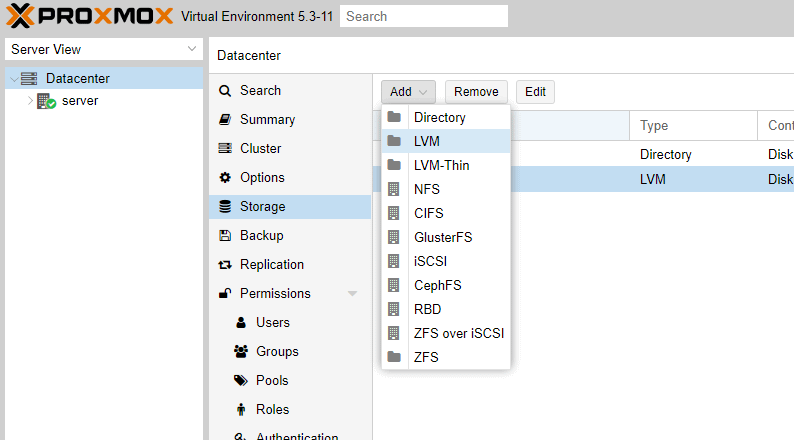Viewport: 794px width, 440px height.
Task: Click the Pools tags icon
Action: (241, 380)
